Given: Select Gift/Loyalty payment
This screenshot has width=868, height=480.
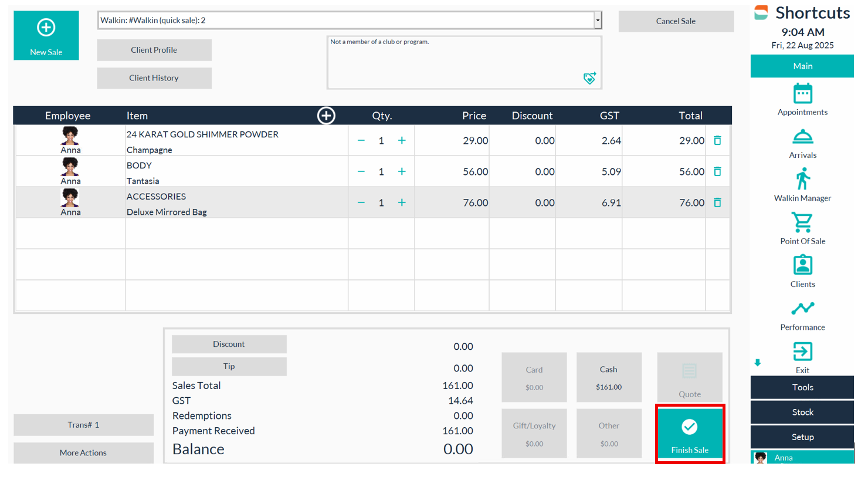Looking at the screenshot, I should tap(534, 434).
